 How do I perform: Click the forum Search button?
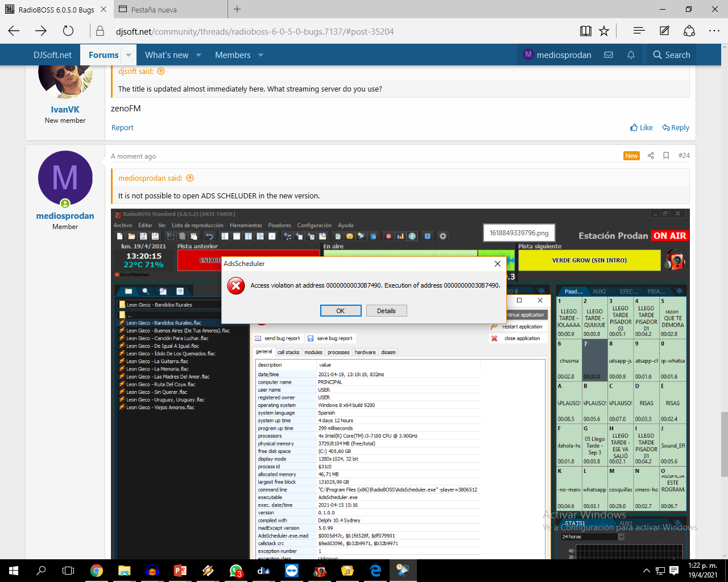(671, 55)
